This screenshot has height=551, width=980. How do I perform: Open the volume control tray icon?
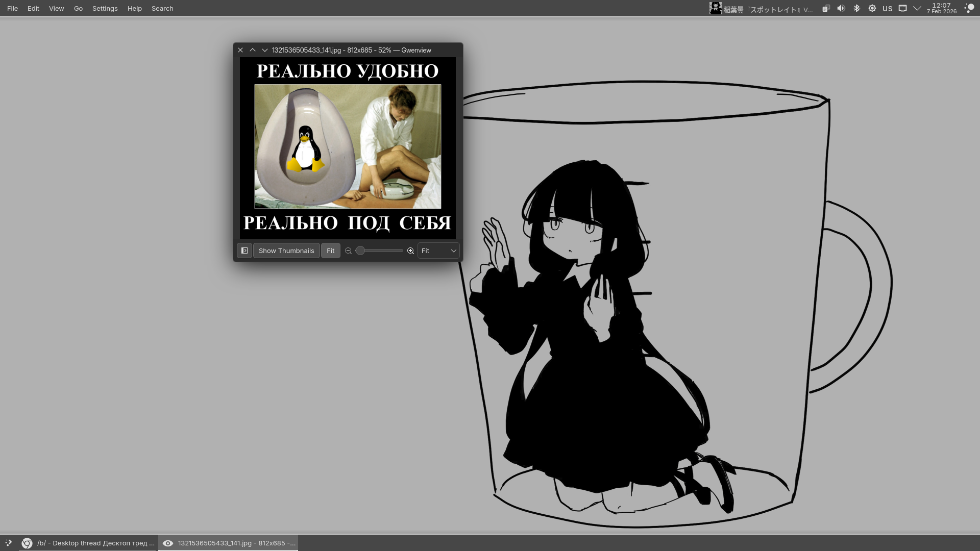click(x=841, y=8)
